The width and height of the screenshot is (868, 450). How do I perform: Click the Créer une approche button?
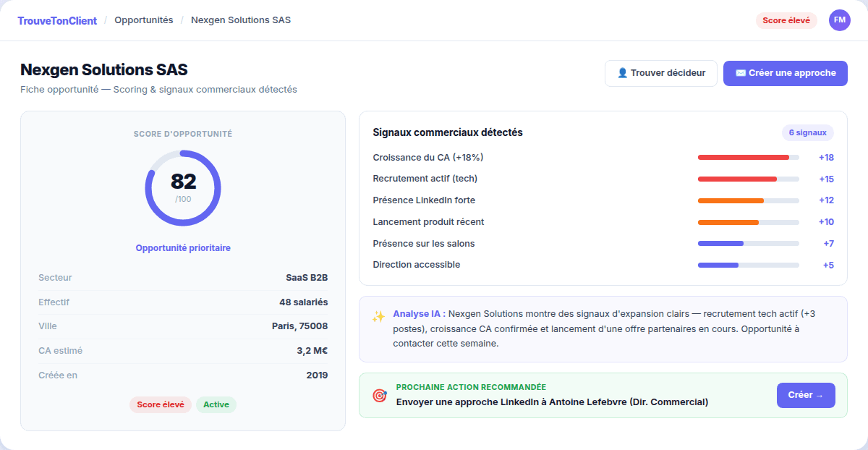point(786,73)
